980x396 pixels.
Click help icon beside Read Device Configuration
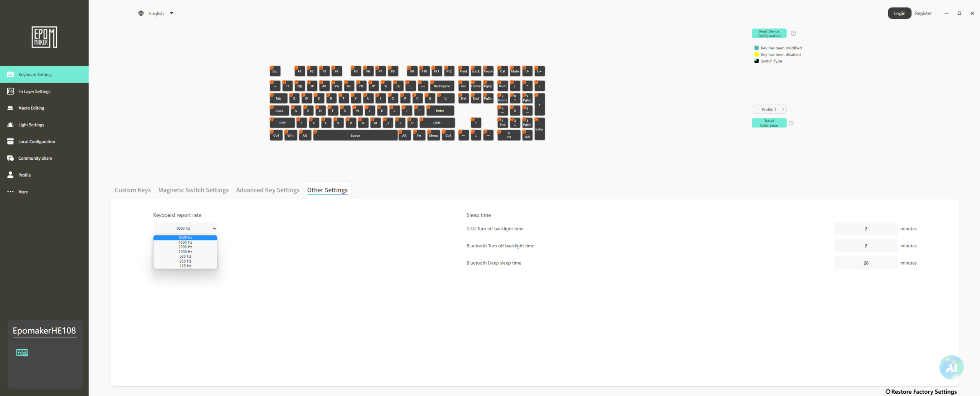tap(793, 33)
